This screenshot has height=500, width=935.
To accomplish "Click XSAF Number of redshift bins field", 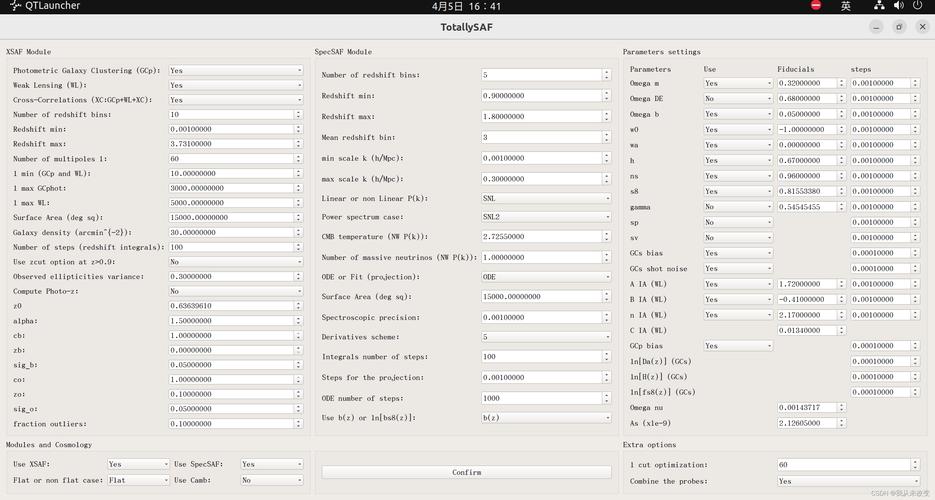I will coord(236,114).
